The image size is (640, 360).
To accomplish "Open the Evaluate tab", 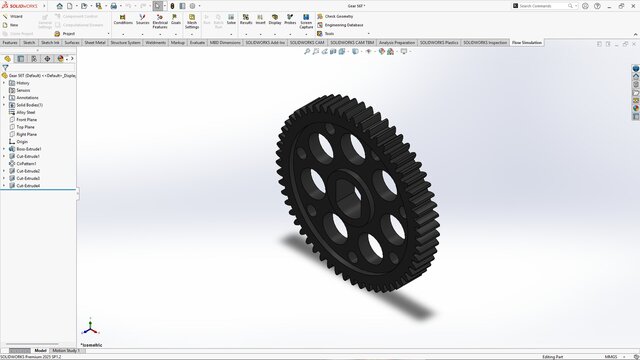I will pos(197,42).
